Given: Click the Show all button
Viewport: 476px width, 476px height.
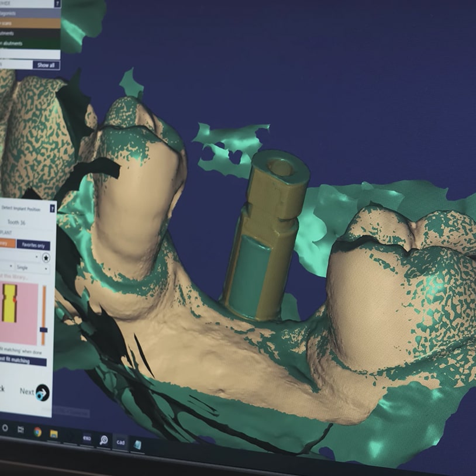Looking at the screenshot, I should [46, 65].
